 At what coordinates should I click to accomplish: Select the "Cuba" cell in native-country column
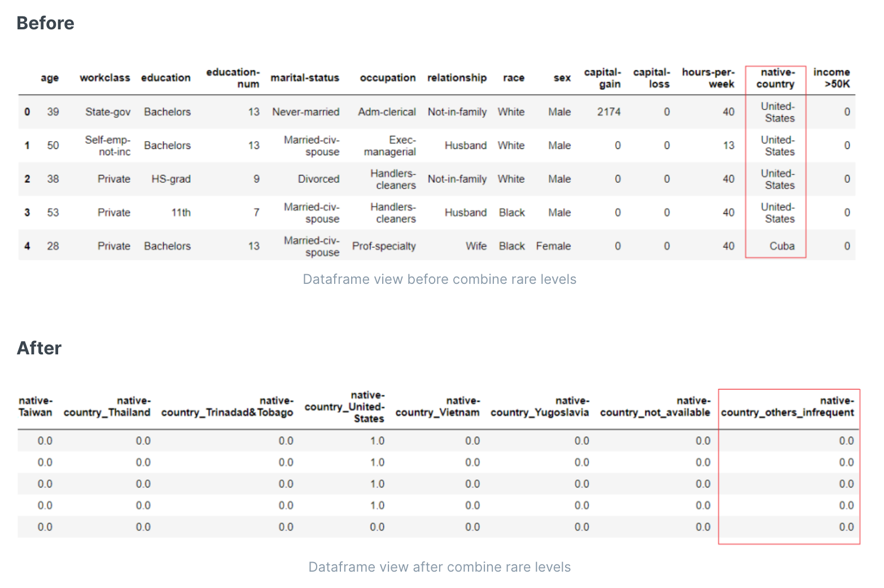click(x=781, y=246)
